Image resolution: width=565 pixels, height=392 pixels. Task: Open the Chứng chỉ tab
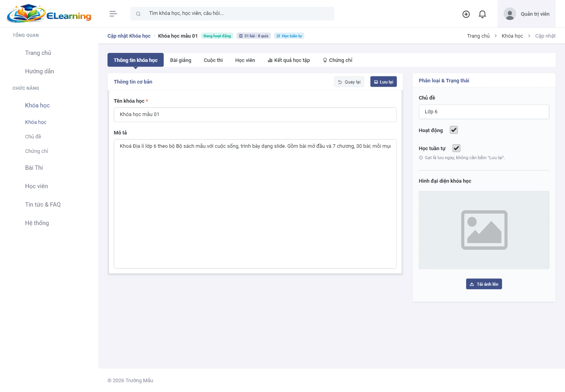click(x=337, y=60)
